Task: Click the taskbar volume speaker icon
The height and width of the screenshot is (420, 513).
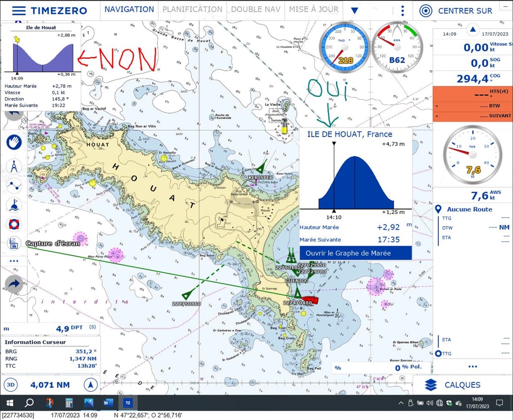Action: coord(430,403)
